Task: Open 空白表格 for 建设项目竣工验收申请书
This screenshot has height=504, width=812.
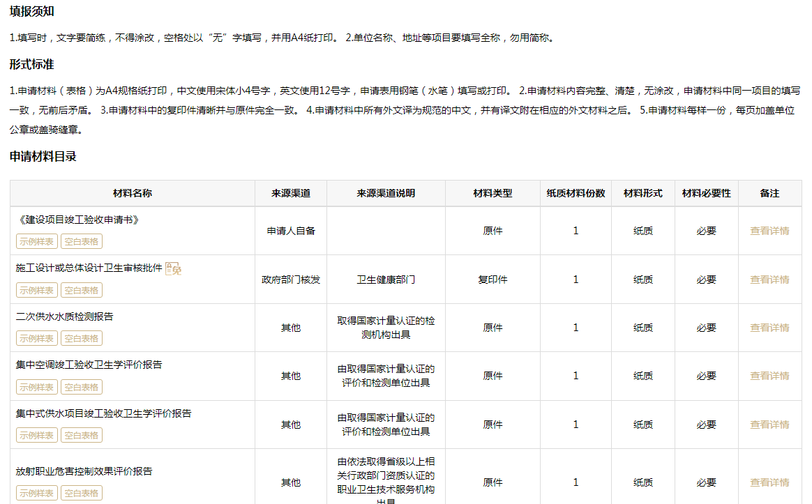Action: [x=81, y=241]
